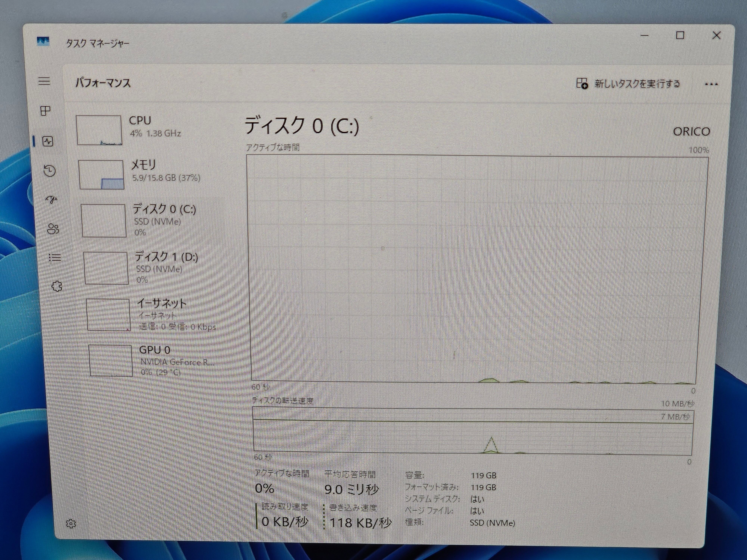
Task: Open the three-dot more options menu
Action: pos(711,84)
